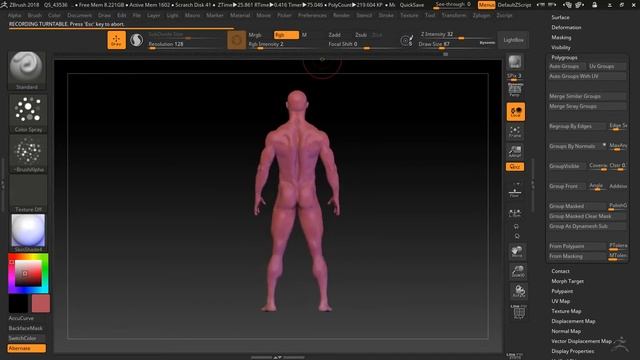Enable Mrgb painting mode
This screenshot has height=360, width=640.
coord(256,35)
